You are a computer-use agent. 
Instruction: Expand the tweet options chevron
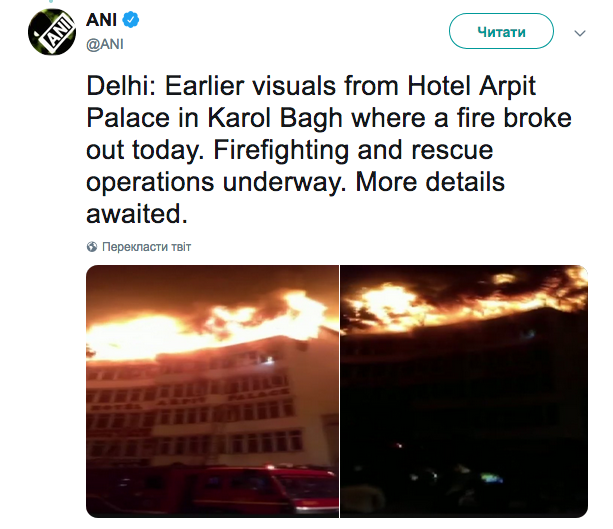(580, 33)
